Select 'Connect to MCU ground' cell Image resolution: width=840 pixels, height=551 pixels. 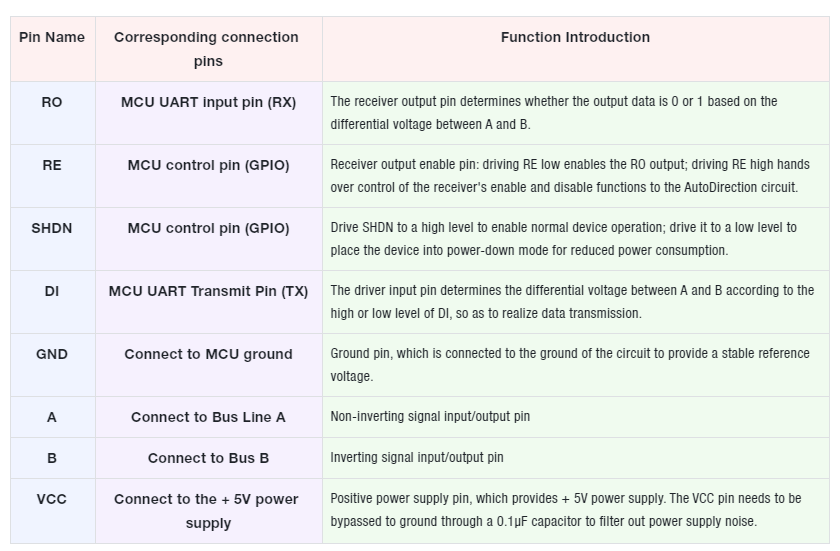coord(209,365)
